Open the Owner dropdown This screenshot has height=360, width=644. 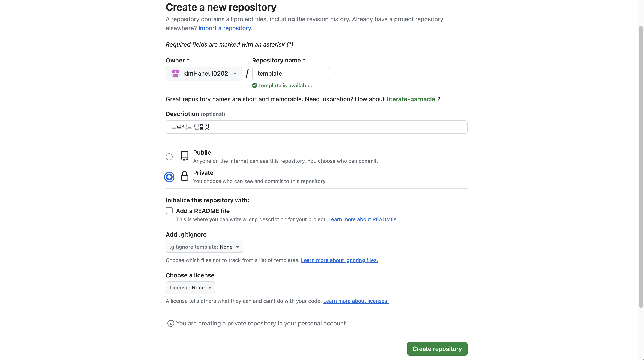[x=204, y=73]
